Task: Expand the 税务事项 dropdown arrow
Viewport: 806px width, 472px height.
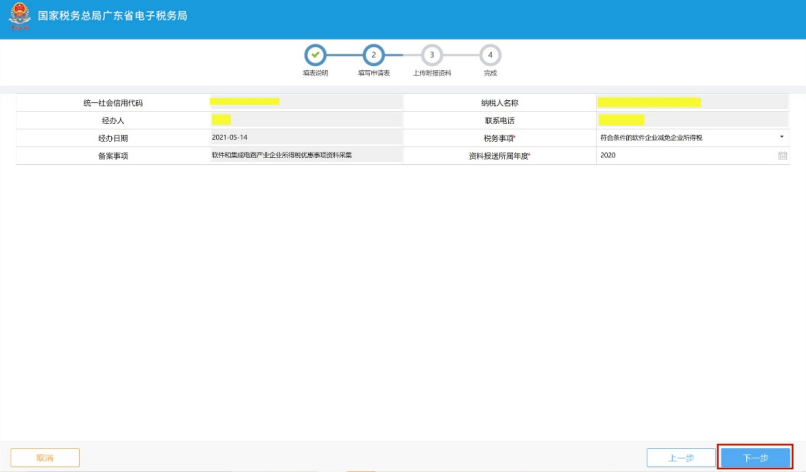Action: click(x=782, y=137)
